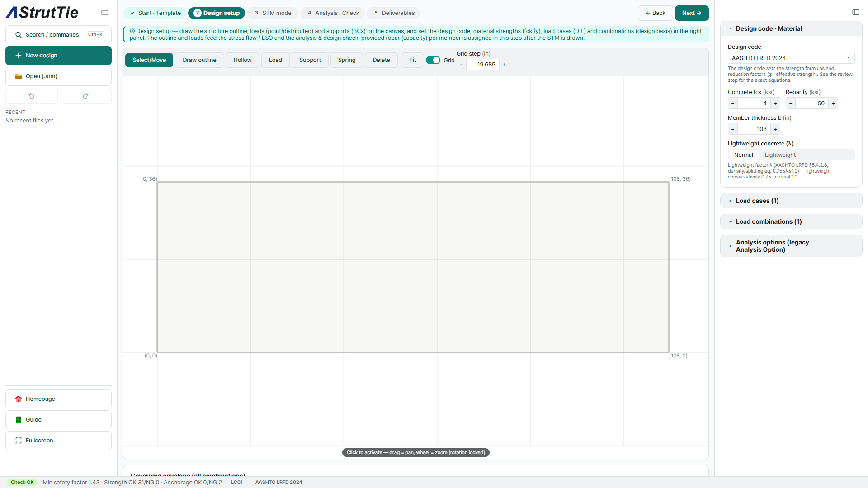Decrease Member thickness b value
Screen dimensions: 868x488
tap(733, 129)
